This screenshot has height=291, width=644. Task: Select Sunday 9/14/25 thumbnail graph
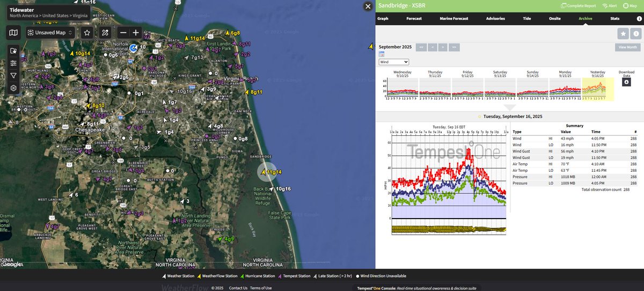coord(532,86)
